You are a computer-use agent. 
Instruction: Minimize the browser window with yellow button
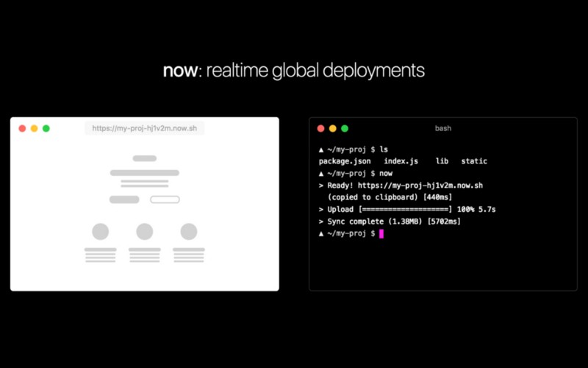pyautogui.click(x=34, y=128)
